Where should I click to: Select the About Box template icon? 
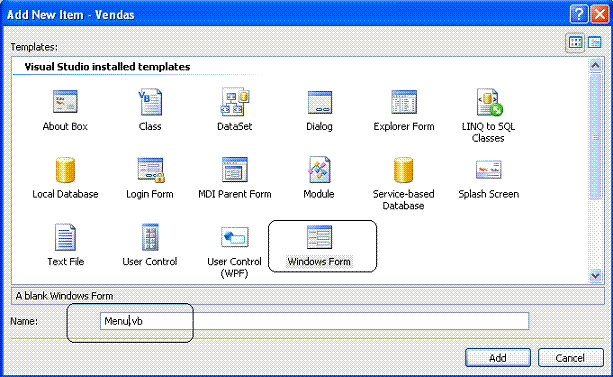65,102
